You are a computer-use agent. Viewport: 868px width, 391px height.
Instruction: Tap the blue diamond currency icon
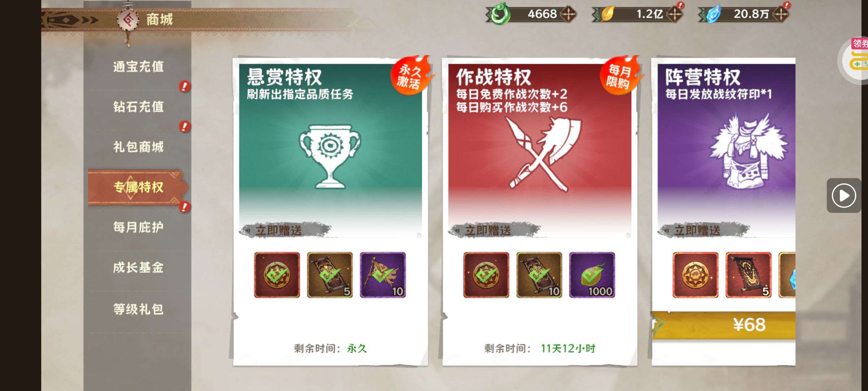(x=714, y=14)
